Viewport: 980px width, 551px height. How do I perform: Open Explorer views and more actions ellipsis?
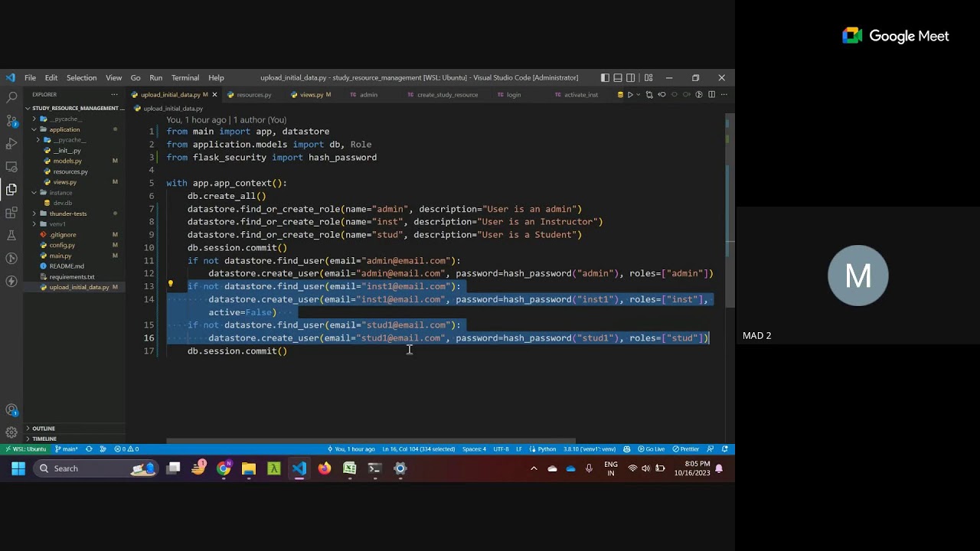click(114, 95)
